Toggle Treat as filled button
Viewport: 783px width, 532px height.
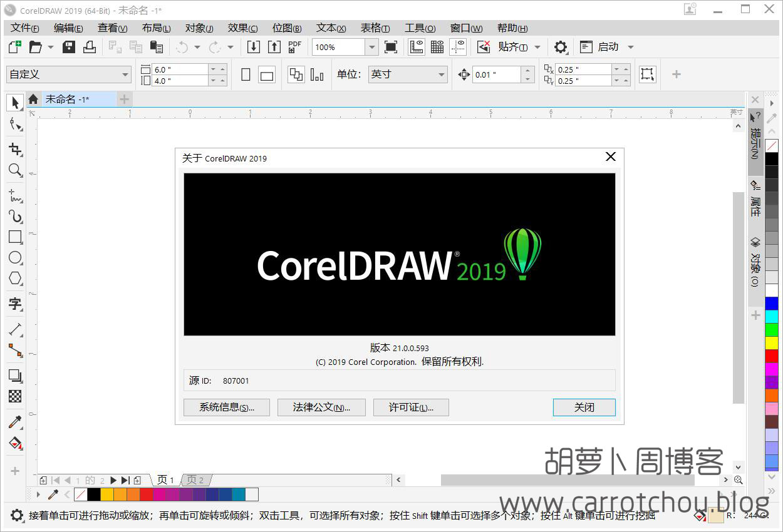(x=648, y=74)
